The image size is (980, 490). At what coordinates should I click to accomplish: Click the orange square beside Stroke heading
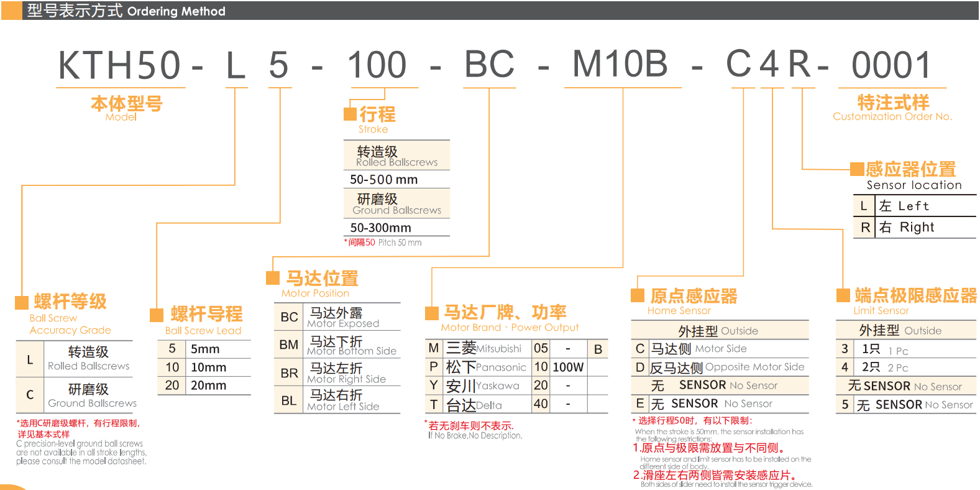tap(350, 114)
